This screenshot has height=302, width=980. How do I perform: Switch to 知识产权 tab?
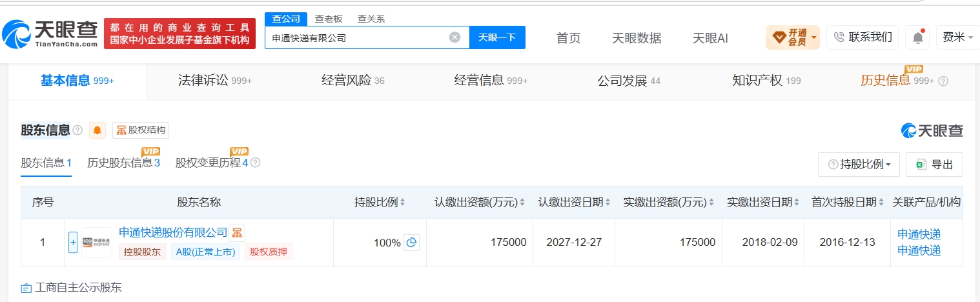(x=766, y=81)
